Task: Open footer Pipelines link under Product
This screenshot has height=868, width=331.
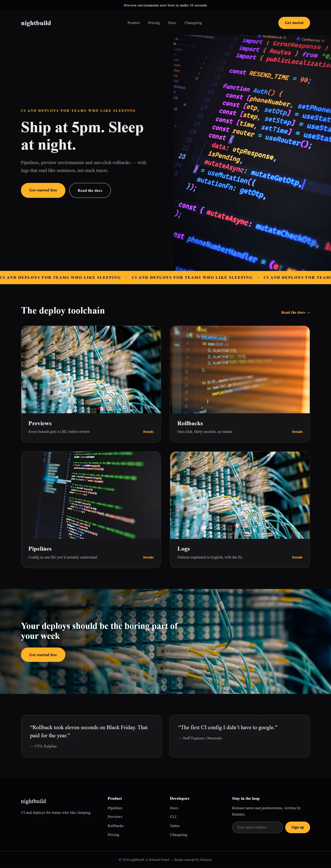Action: (115, 808)
